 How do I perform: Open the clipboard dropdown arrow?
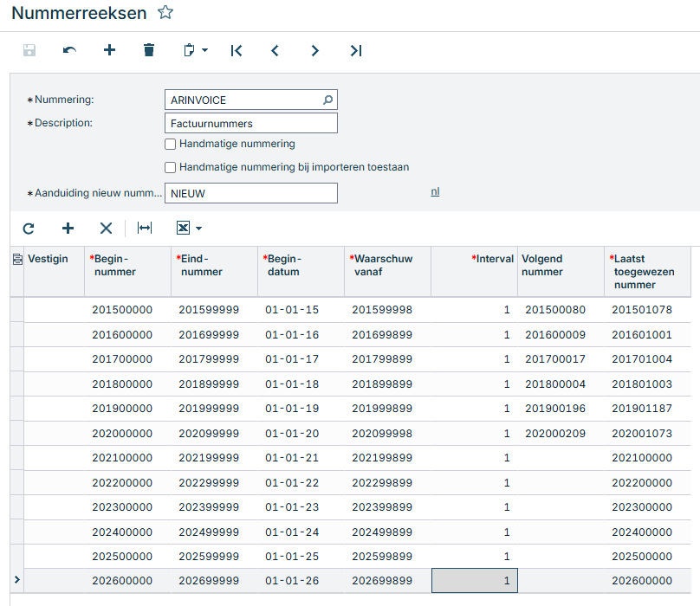point(205,50)
